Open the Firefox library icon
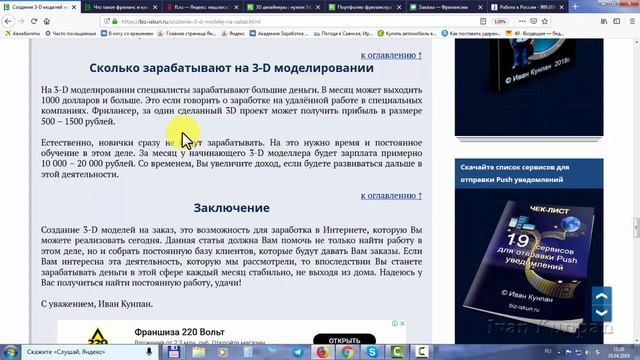The width and height of the screenshot is (640, 360). (604, 21)
